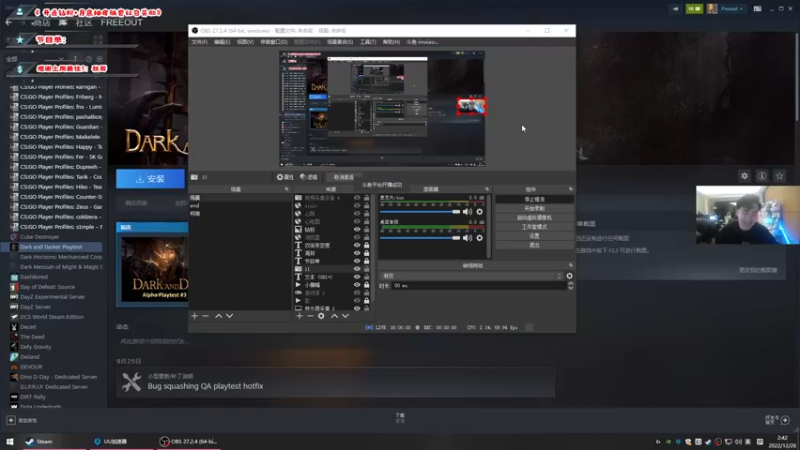The width and height of the screenshot is (800, 450).
Task: Toggle visibility of source 心电图
Action: (357, 221)
